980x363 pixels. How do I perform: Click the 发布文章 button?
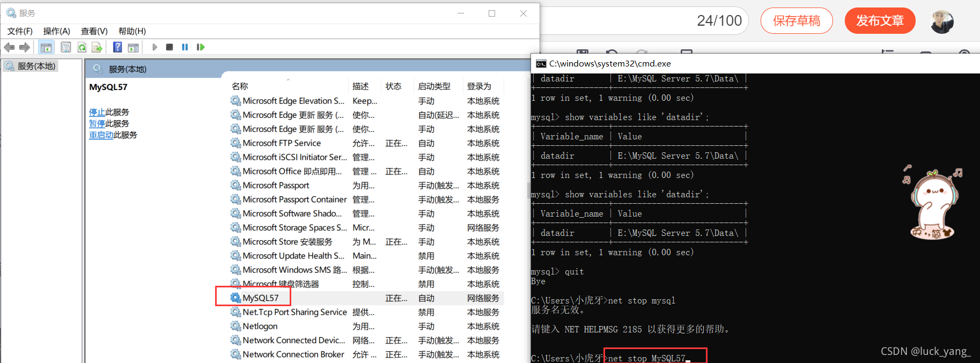coord(880,21)
